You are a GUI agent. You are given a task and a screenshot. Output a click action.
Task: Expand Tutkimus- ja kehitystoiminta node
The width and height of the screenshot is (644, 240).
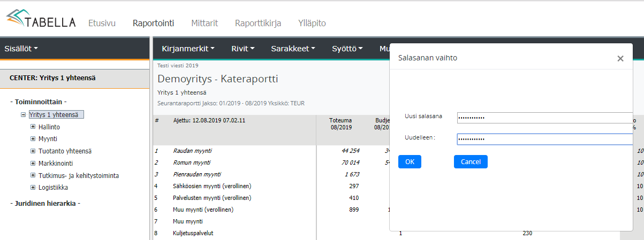[33, 175]
